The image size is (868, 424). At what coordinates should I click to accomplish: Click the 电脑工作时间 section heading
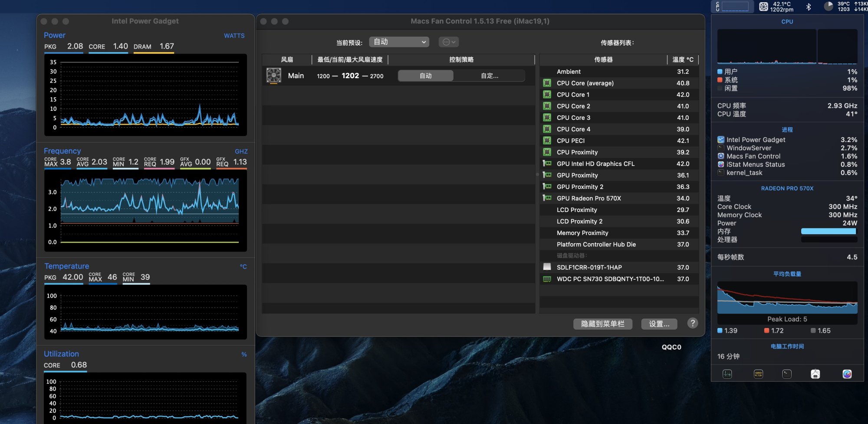787,346
